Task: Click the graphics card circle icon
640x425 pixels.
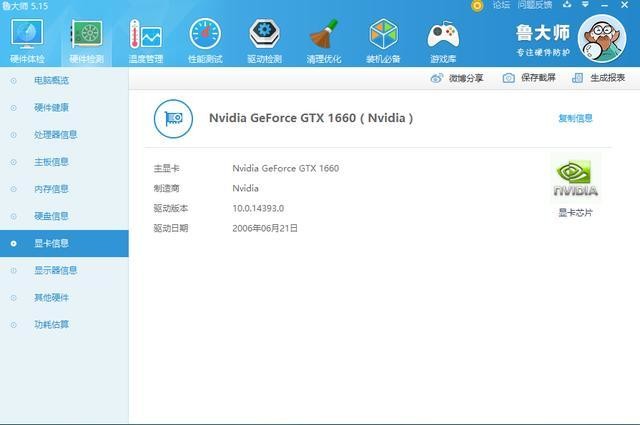Action: tap(173, 119)
